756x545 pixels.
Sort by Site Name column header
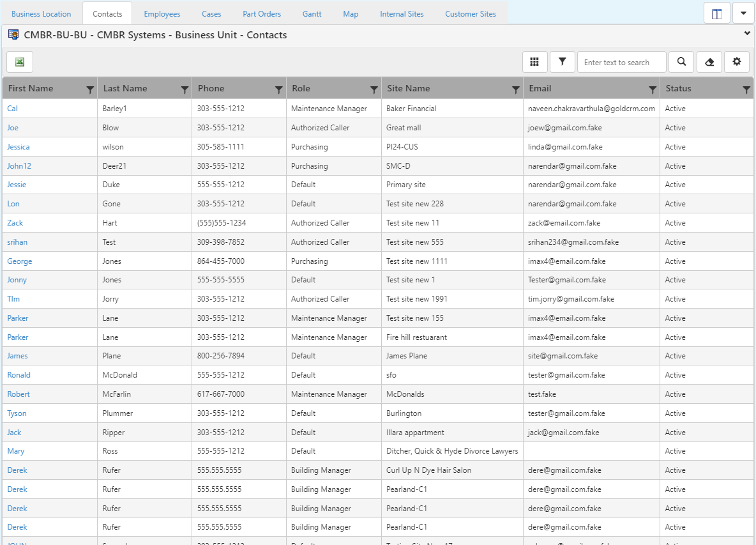(409, 89)
